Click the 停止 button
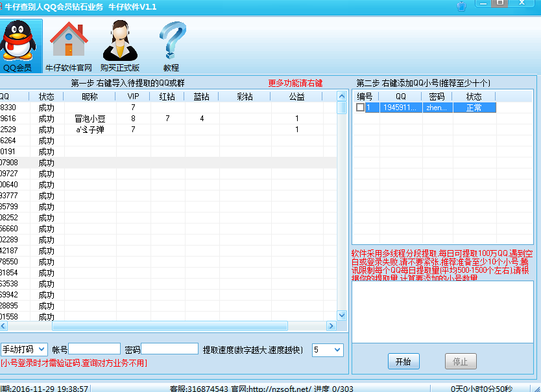Viewport: 541px width, 392px height. click(x=461, y=362)
